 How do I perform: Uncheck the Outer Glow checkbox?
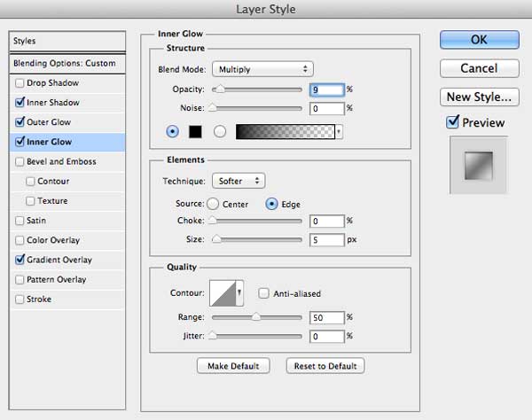click(20, 122)
